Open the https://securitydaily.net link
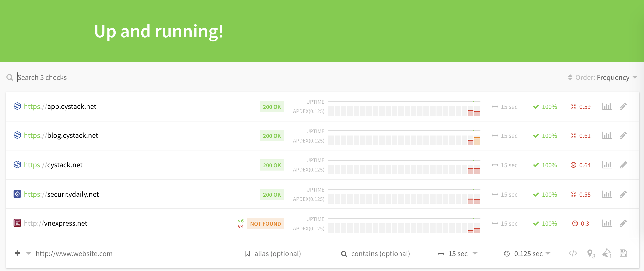This screenshot has width=644, height=271. coord(61,194)
